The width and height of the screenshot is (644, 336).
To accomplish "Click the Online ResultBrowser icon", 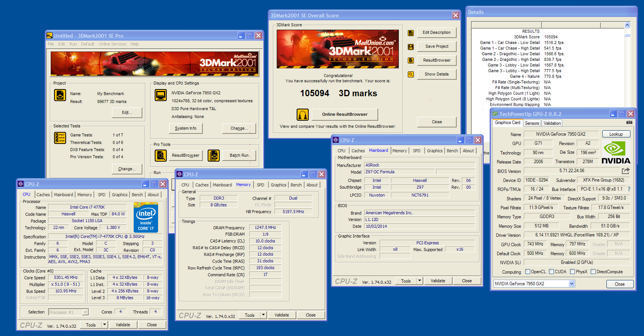I will click(303, 114).
